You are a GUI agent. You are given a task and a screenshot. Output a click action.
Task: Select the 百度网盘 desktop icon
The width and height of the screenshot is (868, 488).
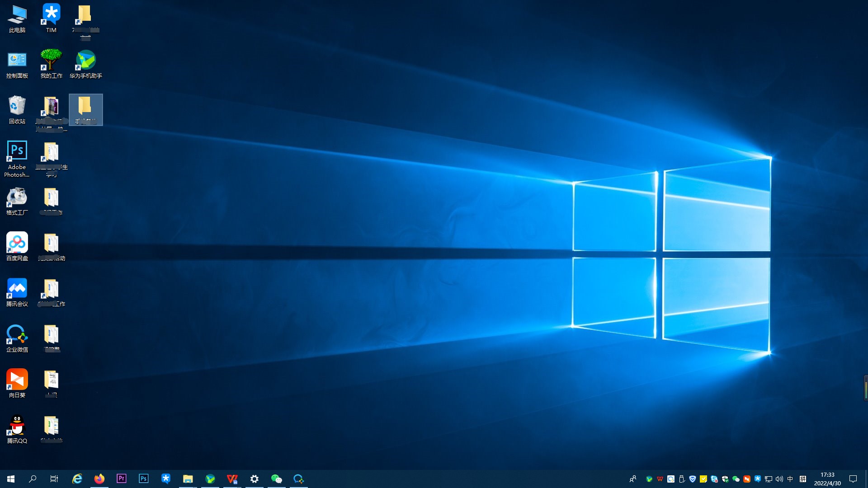pyautogui.click(x=17, y=247)
